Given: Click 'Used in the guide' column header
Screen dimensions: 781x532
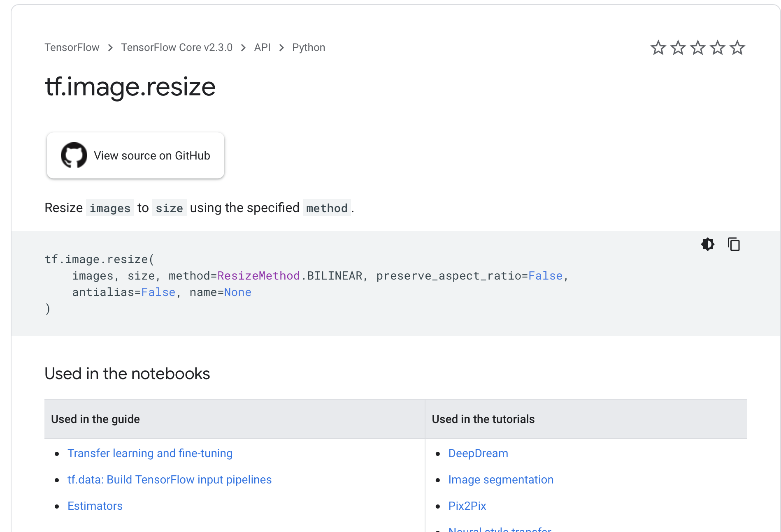Looking at the screenshot, I should pos(95,419).
